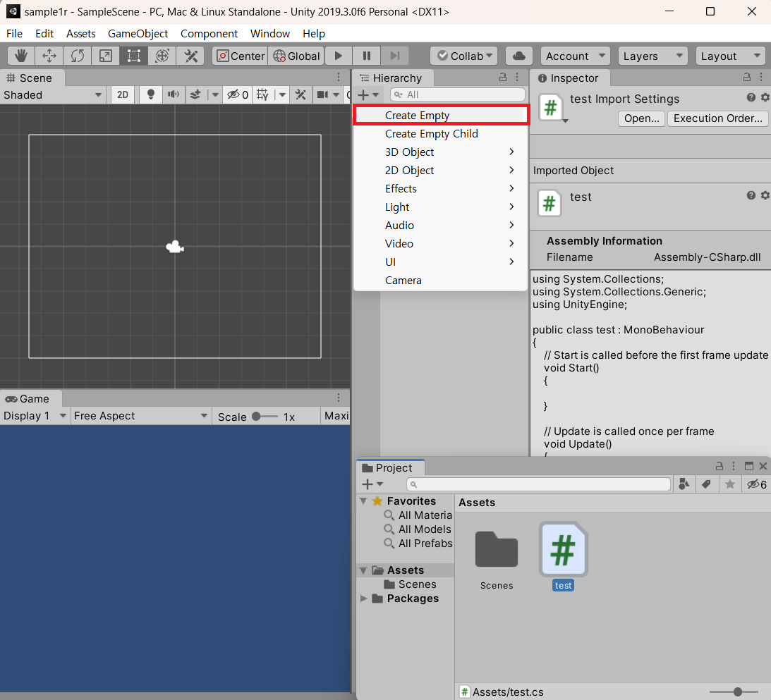
Task: Adjust the Game view Scale slider
Action: coord(265,417)
